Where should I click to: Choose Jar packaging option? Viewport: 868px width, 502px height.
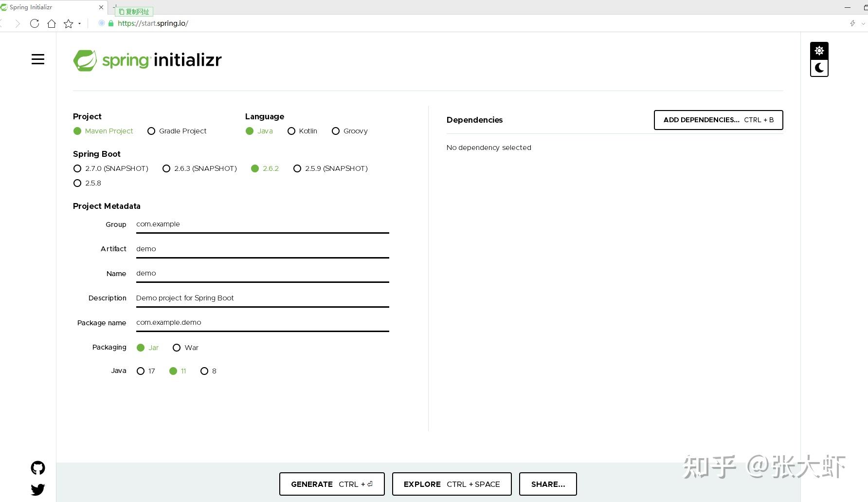click(x=148, y=348)
